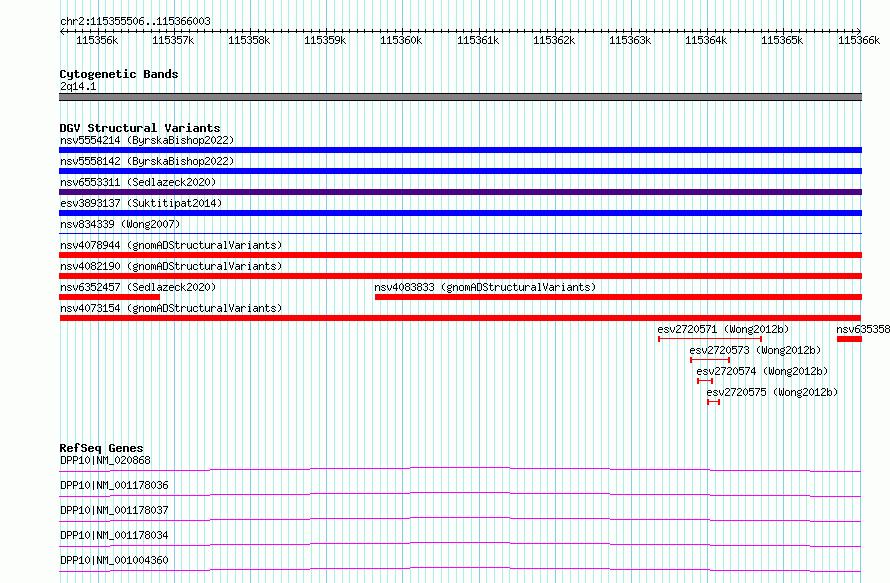Open transcript DPP10|NM_001178037 label
This screenshot has width=890, height=583.
point(114,510)
